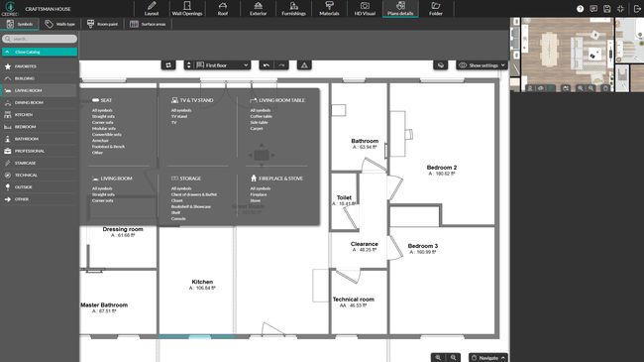Click the logout exit icon
The image size is (644, 362).
click(x=637, y=9)
